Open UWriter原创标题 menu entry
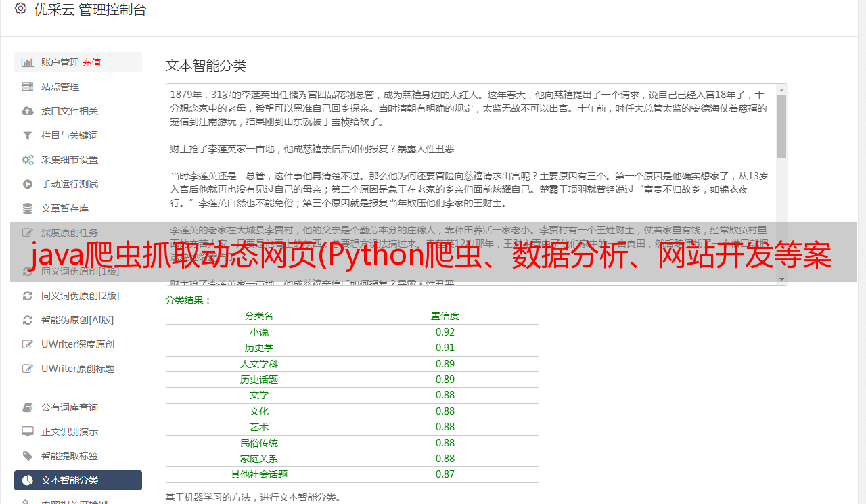 (77, 369)
